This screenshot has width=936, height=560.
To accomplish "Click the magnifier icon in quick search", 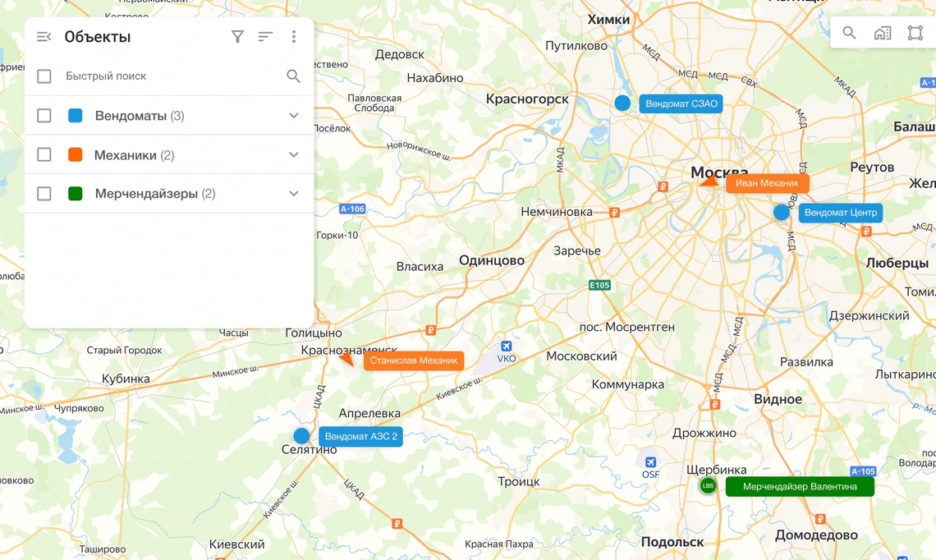I will coord(293,76).
